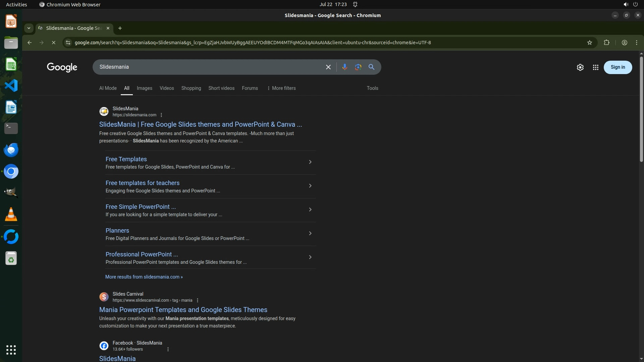Click the Slidesmania search input field
The image size is (644, 362).
pos(208,67)
